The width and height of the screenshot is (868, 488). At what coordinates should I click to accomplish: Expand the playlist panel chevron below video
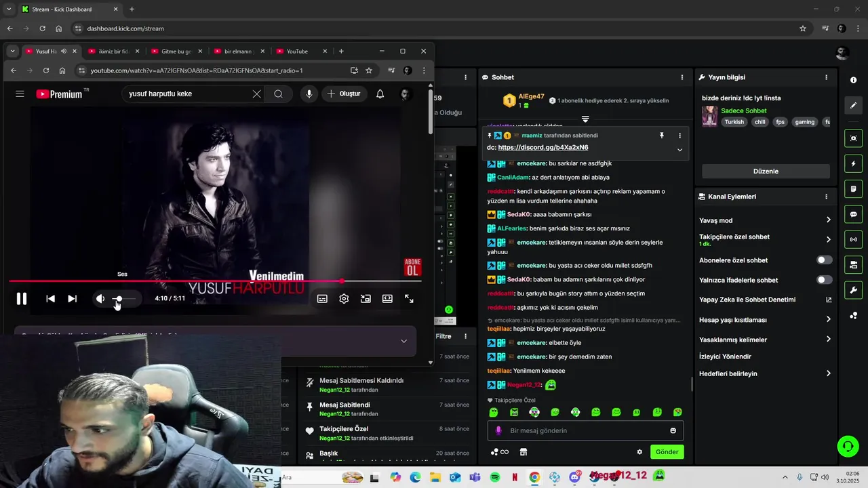point(404,341)
